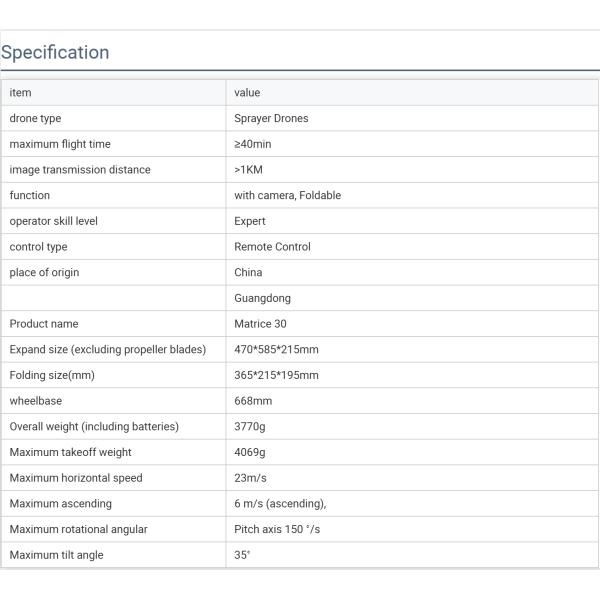Select the 'China' place of origin value

tap(248, 272)
